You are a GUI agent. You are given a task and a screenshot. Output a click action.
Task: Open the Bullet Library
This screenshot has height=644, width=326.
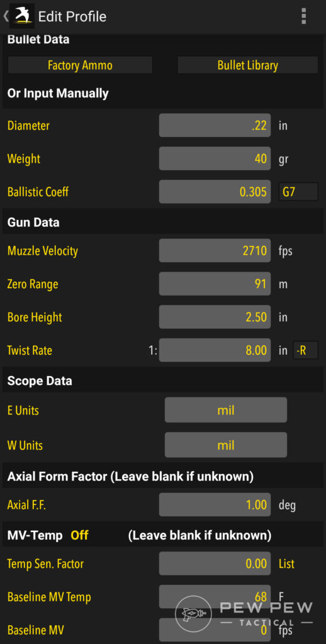coord(247,65)
